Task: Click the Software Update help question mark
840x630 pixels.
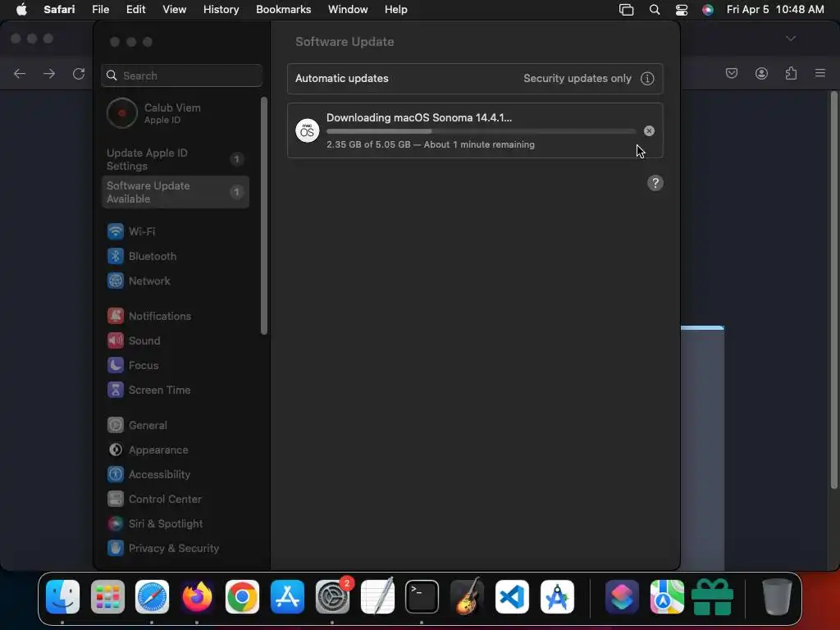Action: tap(655, 183)
